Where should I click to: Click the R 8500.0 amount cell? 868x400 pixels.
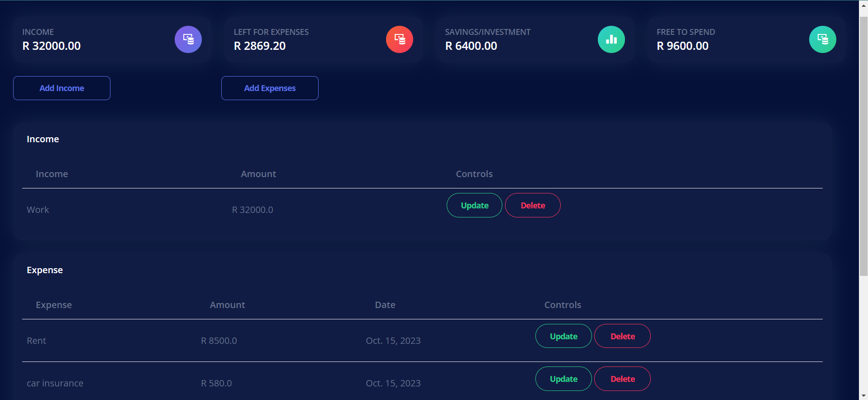pos(219,341)
